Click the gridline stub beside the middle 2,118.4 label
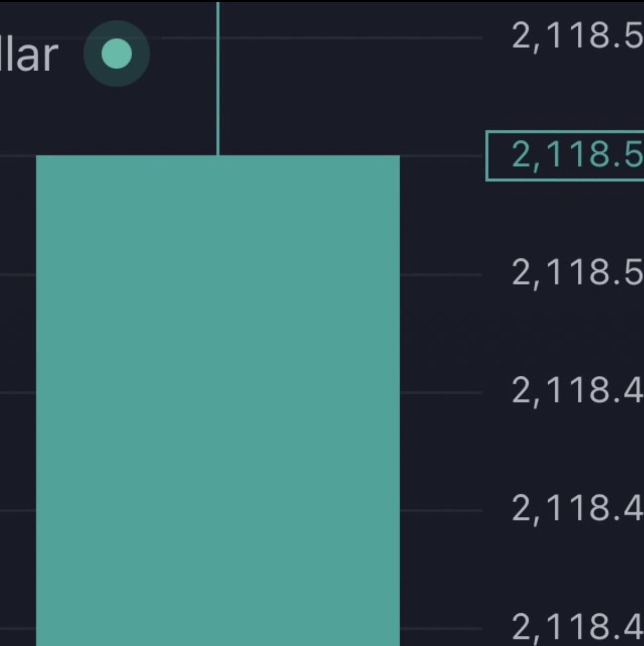 pos(441,510)
